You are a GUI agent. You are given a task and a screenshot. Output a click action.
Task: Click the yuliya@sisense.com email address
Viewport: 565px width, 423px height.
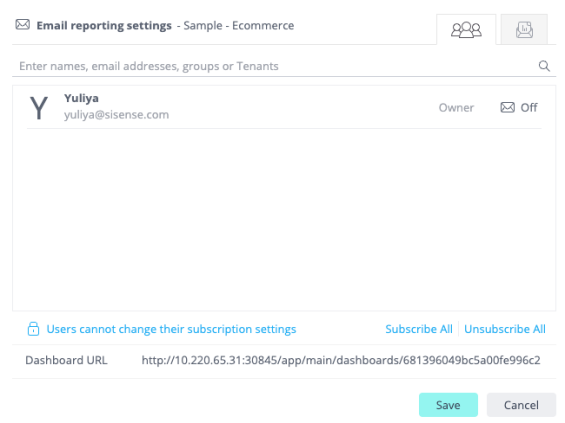pos(116,115)
